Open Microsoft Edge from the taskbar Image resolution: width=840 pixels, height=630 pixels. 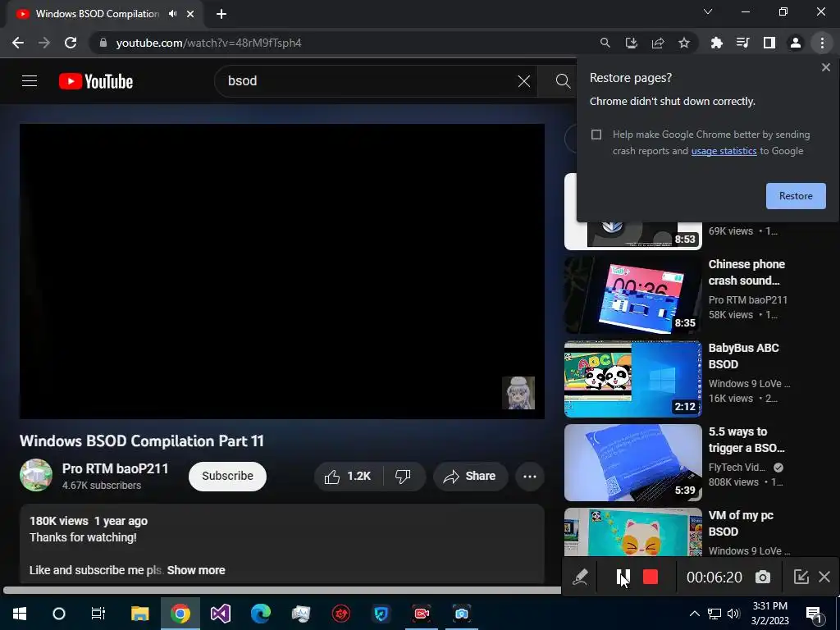(260, 614)
